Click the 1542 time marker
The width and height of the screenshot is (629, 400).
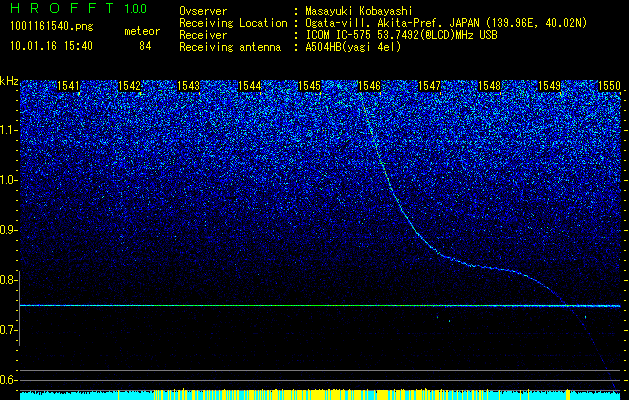tap(130, 86)
